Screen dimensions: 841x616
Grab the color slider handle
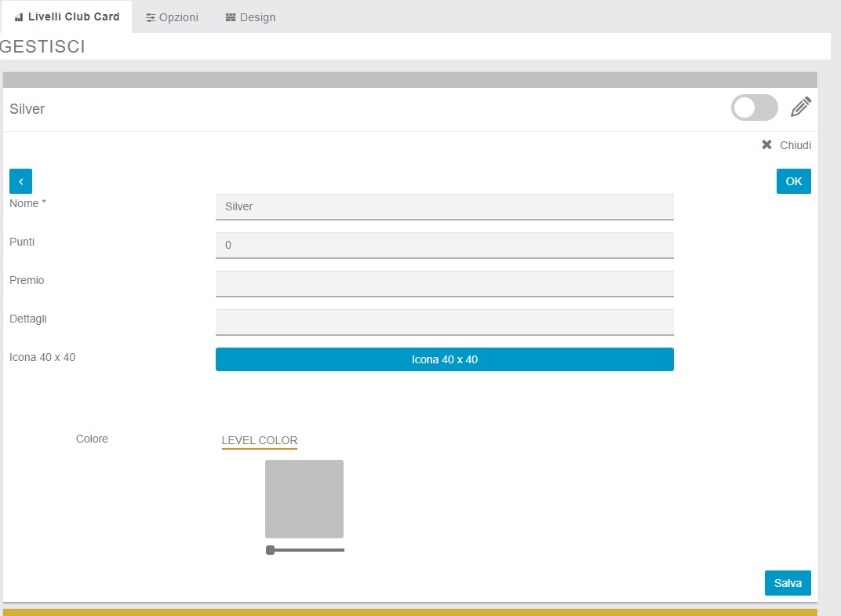[270, 550]
